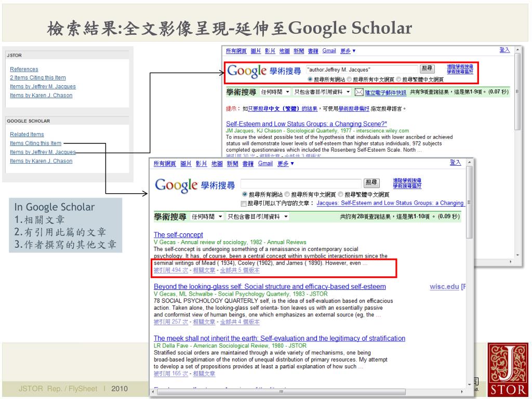Select 搜尋繁體中文網頁 radio in back window

[x=398, y=79]
